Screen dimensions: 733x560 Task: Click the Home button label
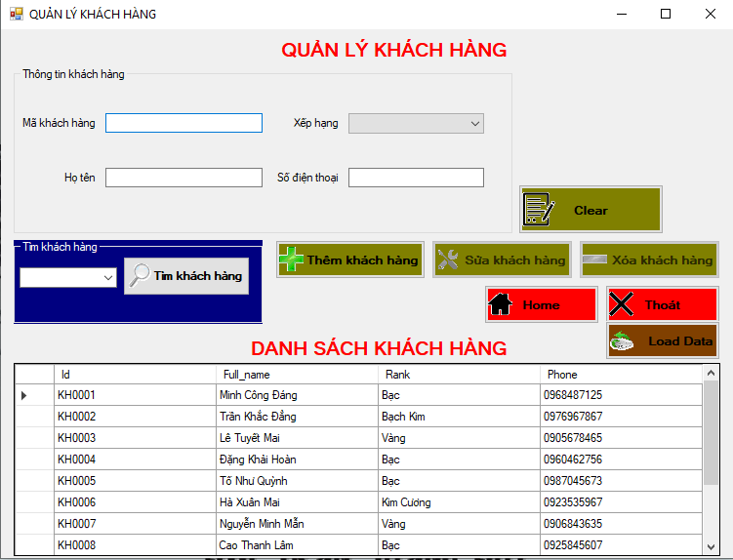[542, 304]
